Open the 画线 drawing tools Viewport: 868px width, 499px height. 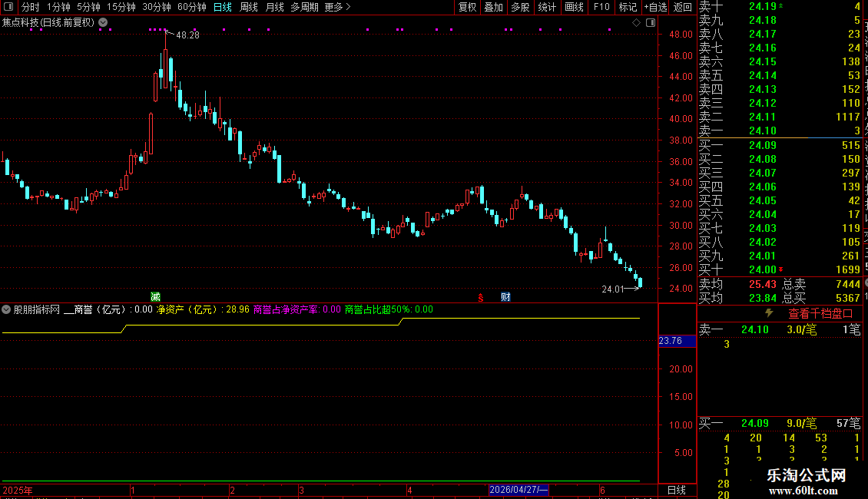click(x=574, y=7)
